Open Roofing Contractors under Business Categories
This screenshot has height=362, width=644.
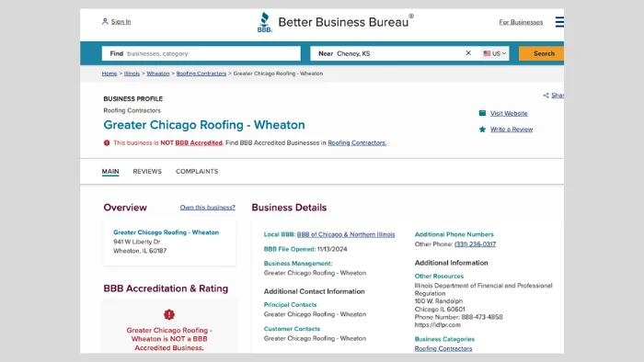pos(443,348)
